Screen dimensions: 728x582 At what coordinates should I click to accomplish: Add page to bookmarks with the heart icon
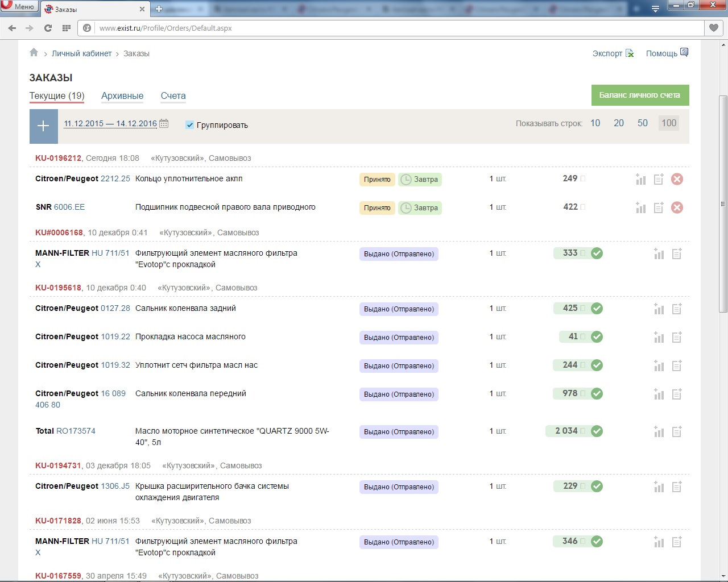714,28
